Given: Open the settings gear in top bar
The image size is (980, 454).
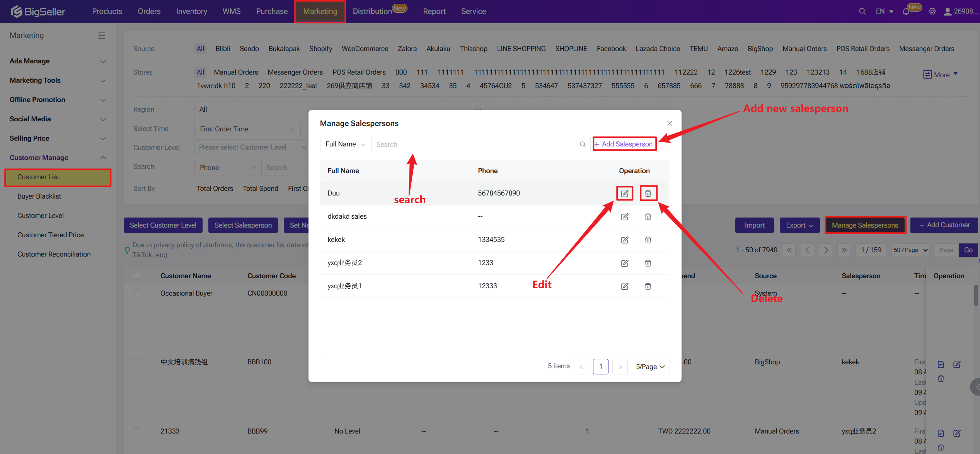Looking at the screenshot, I should click(932, 12).
